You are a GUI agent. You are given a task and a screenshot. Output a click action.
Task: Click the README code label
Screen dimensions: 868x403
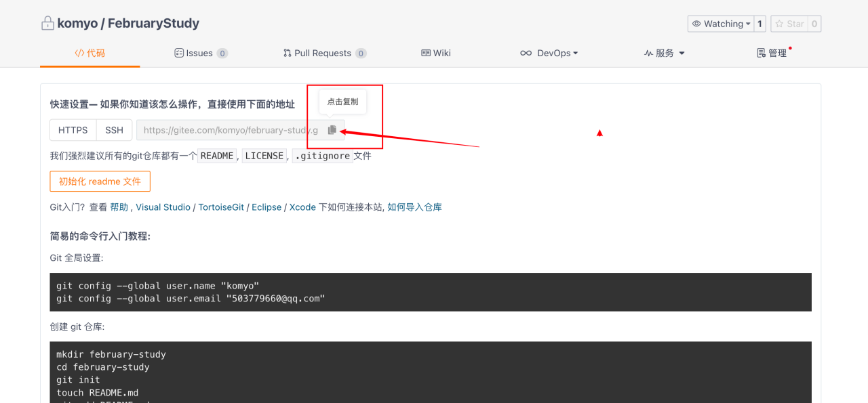[x=217, y=156]
